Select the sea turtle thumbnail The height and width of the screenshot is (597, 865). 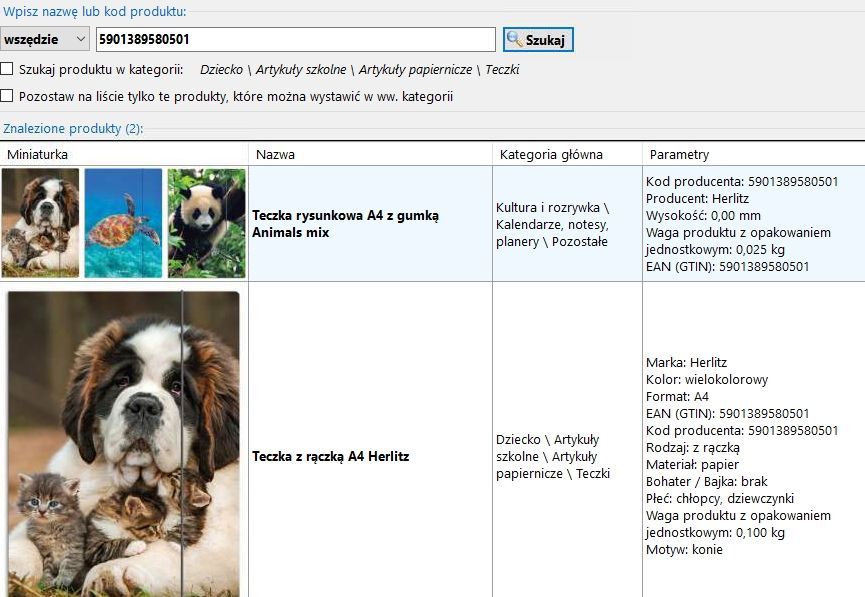pos(123,223)
